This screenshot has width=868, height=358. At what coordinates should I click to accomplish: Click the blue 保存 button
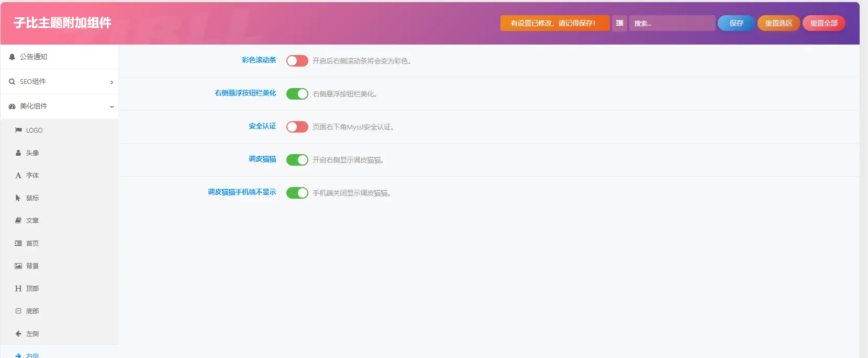[736, 23]
